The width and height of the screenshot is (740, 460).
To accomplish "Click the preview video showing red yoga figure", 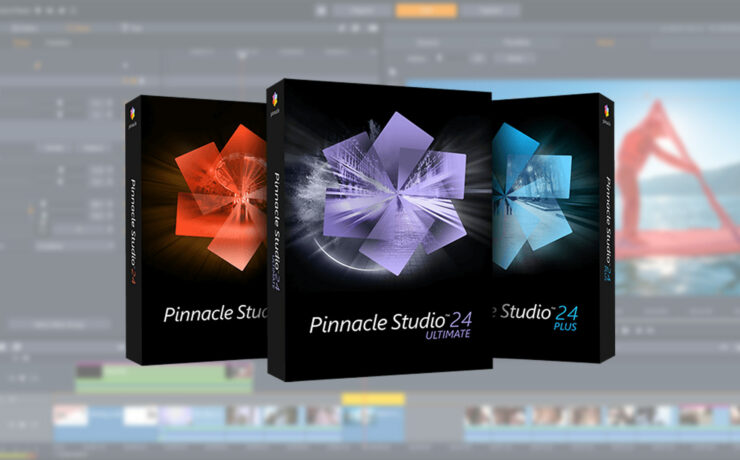I will pyautogui.click(x=677, y=186).
